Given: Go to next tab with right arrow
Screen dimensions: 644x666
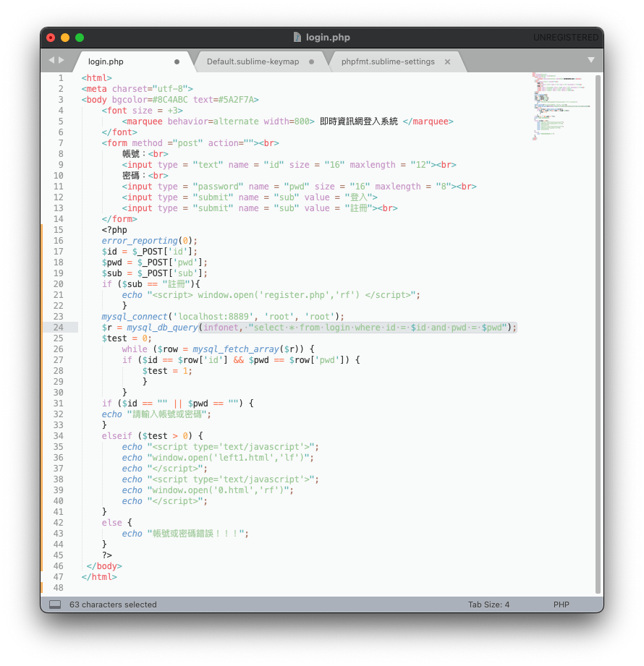Looking at the screenshot, I should pyautogui.click(x=62, y=60).
